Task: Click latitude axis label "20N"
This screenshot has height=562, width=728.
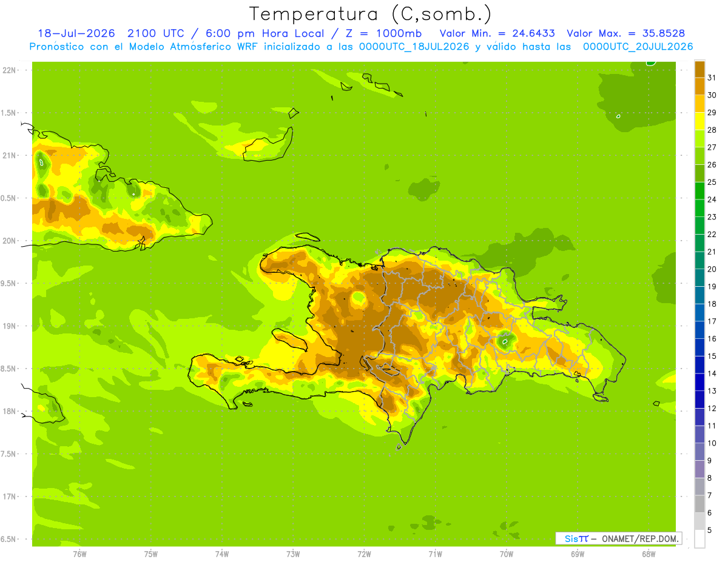Action: (x=8, y=241)
